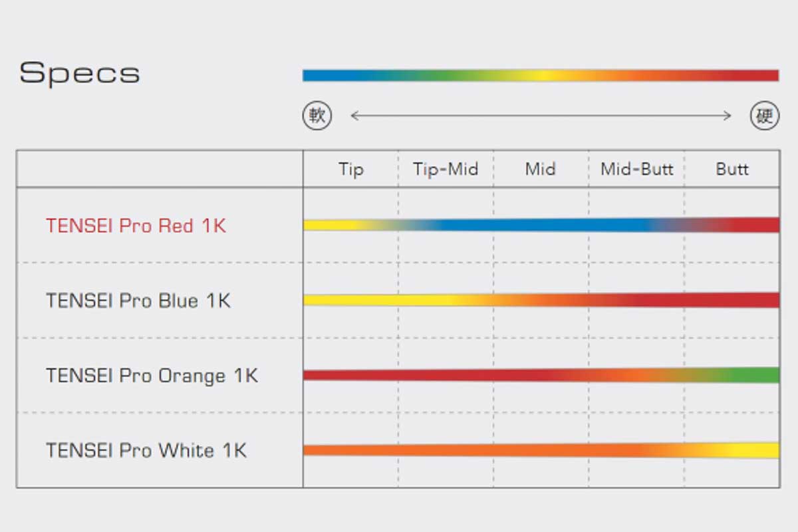Click the rainbow stiffness legend bar
This screenshot has width=798, height=532.
coord(540,75)
